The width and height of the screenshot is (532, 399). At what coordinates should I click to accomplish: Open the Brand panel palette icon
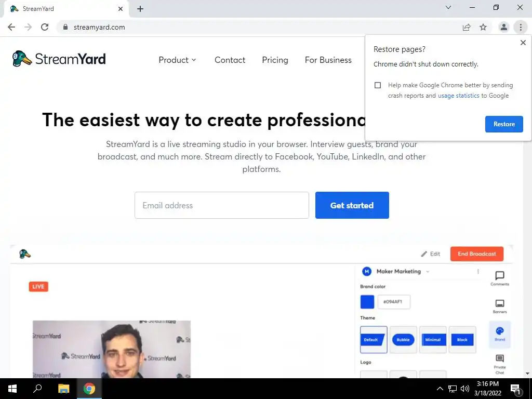pos(500,334)
